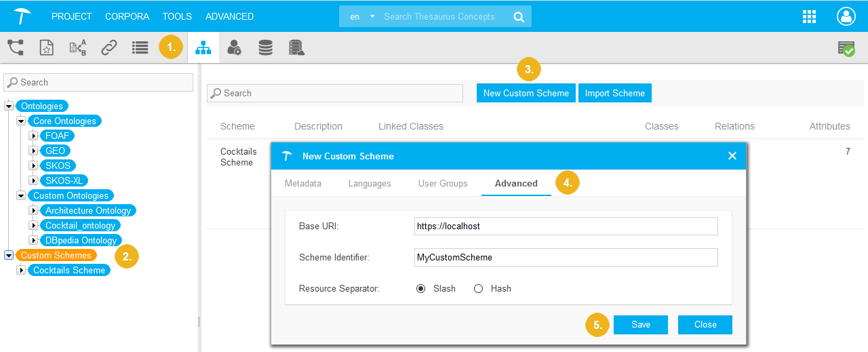Select the Hash resource separator option
The height and width of the screenshot is (352, 868).
[x=478, y=289]
